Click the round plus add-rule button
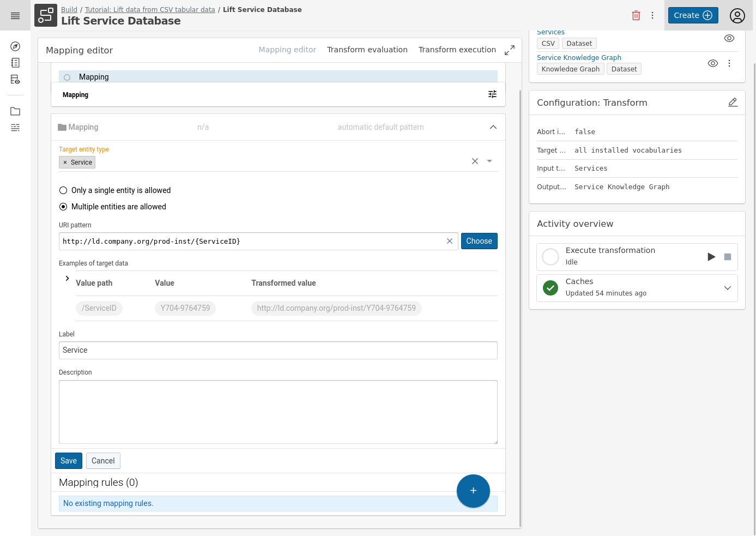This screenshot has height=536, width=756. [x=473, y=491]
